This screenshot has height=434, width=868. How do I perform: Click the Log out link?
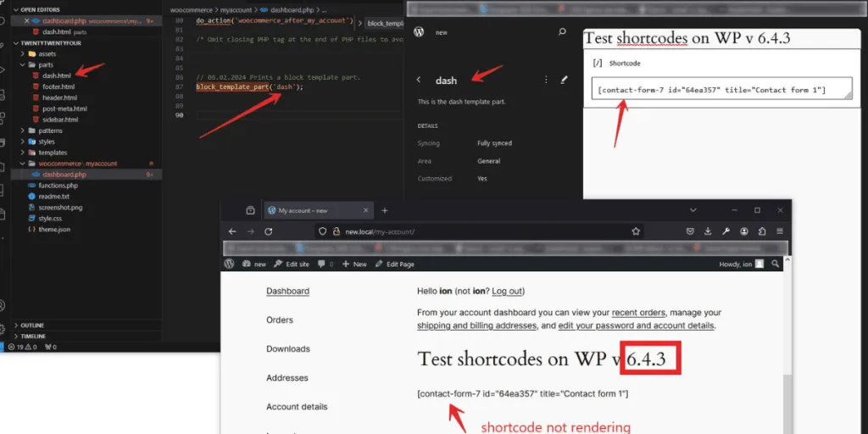click(x=508, y=291)
